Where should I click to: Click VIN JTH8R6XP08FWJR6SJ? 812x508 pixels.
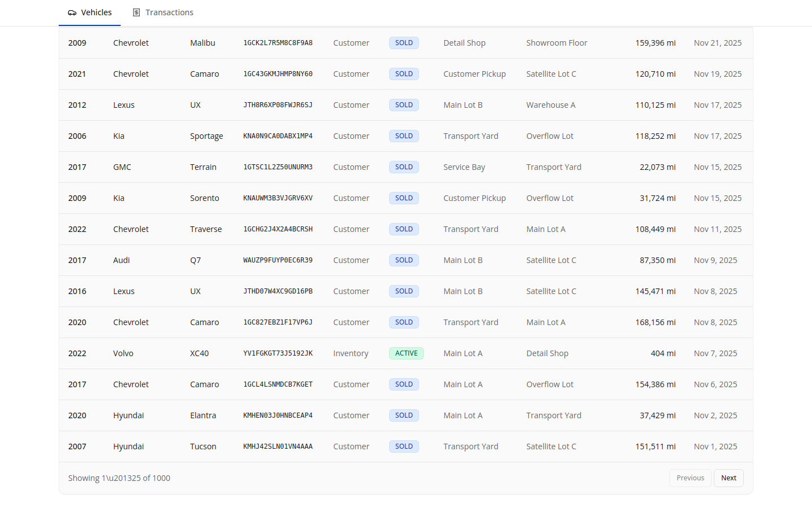point(278,105)
